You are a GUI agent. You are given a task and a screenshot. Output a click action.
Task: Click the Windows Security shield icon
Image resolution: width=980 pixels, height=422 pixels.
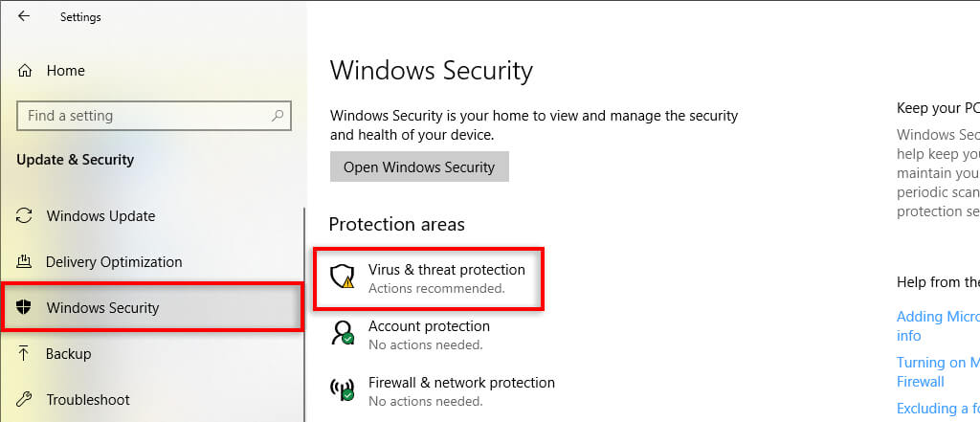[x=26, y=308]
